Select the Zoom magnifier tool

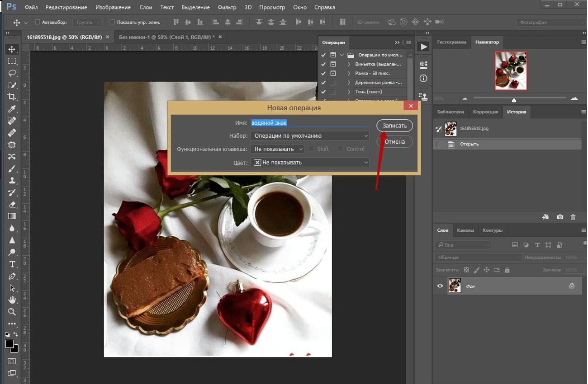(12, 312)
